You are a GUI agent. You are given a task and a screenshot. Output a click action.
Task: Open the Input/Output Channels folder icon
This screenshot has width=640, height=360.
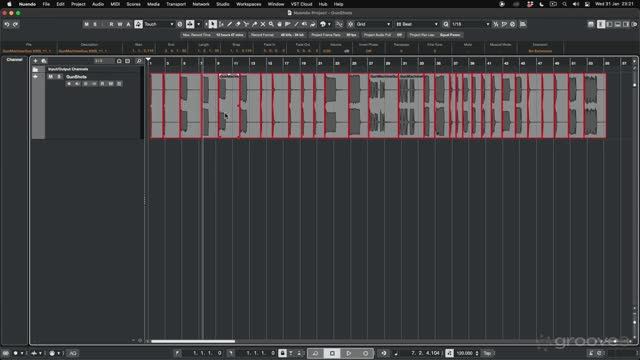36,69
